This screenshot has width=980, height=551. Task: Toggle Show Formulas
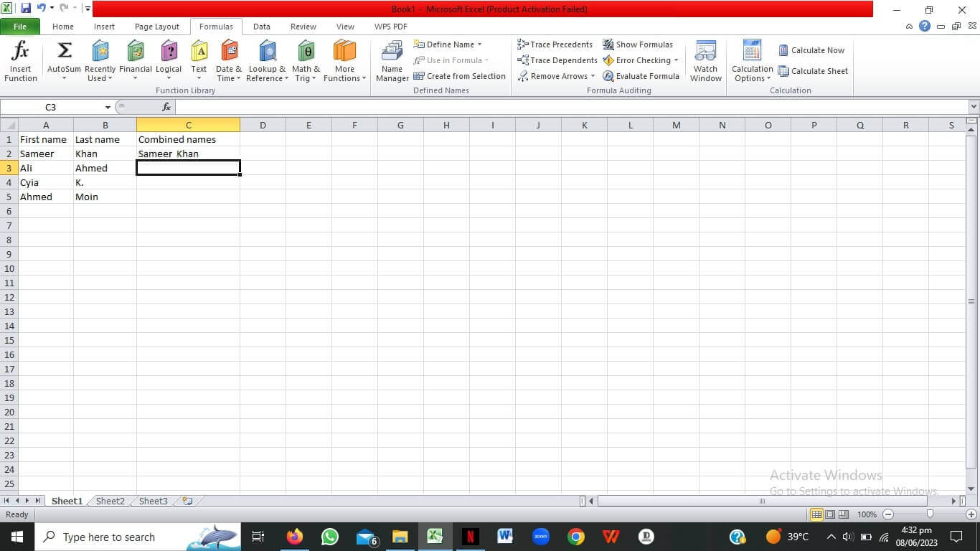pos(639,44)
